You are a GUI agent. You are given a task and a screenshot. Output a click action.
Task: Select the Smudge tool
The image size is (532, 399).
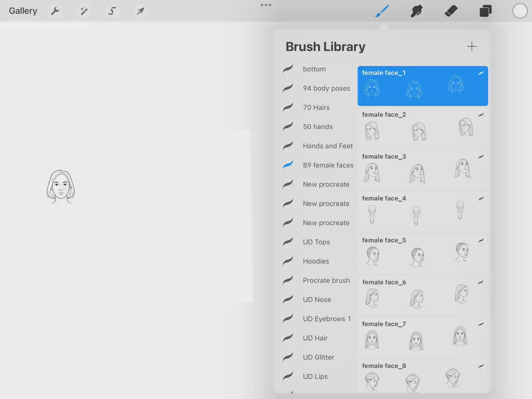[416, 11]
